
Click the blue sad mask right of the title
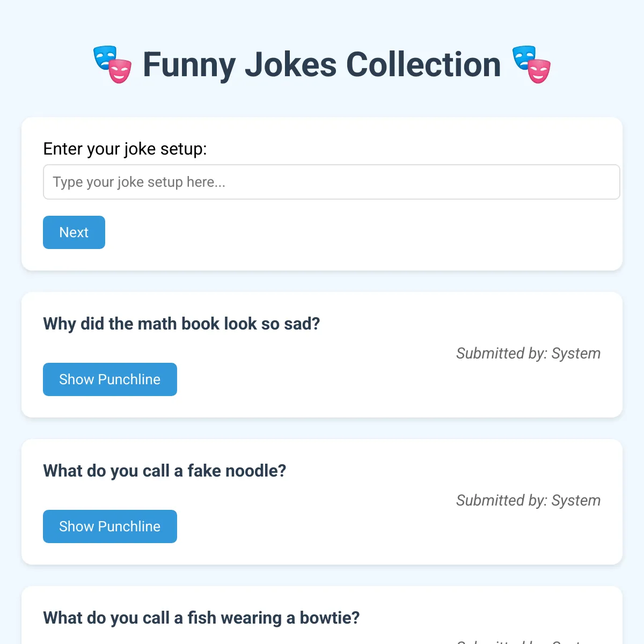click(523, 57)
